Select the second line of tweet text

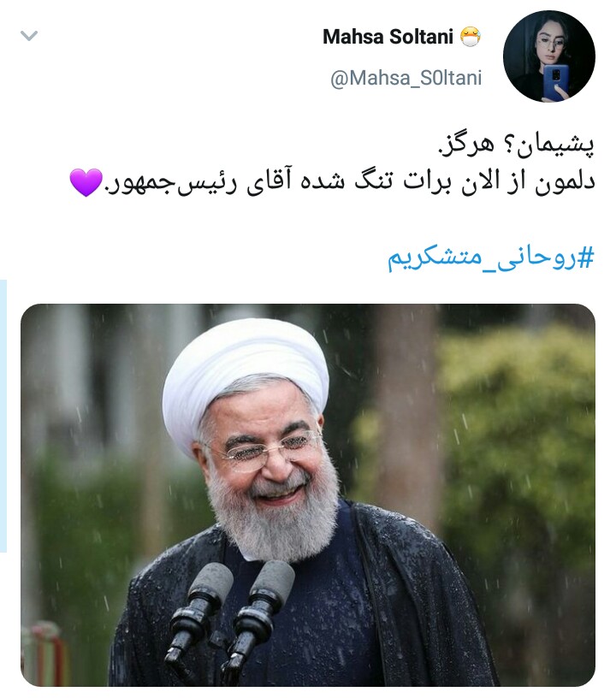[x=333, y=182]
